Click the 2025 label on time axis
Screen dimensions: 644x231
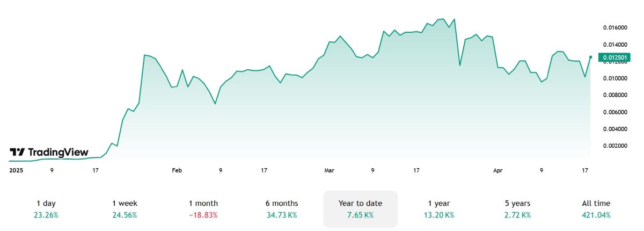17,170
